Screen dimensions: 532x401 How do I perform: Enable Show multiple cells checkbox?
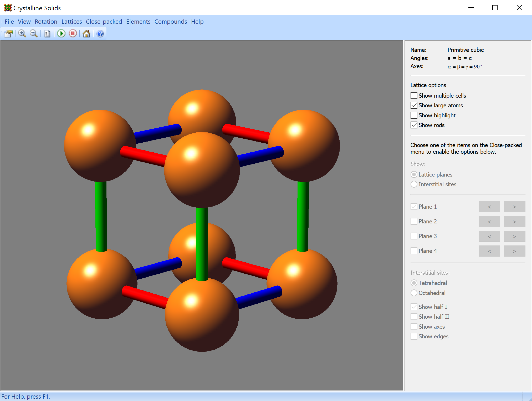coord(414,96)
